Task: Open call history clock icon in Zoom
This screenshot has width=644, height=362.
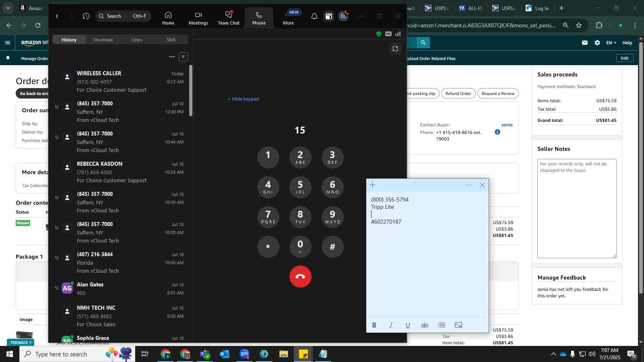Action: pos(86,16)
